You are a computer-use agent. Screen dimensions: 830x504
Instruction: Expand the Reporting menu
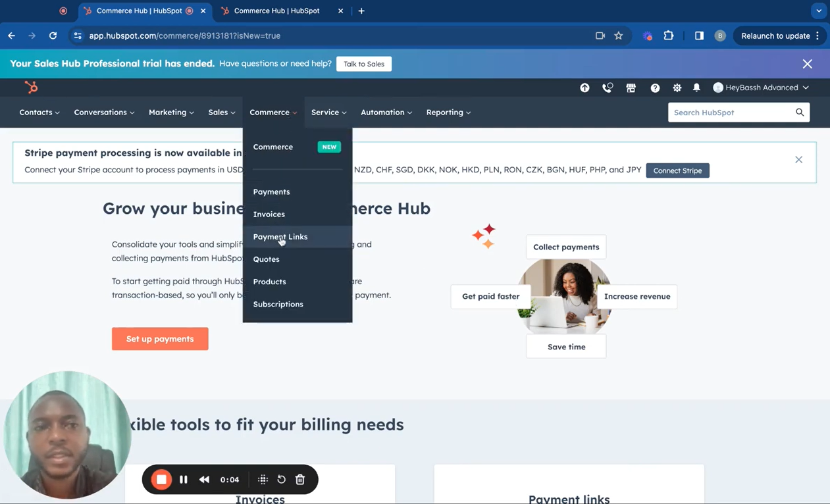(x=448, y=113)
